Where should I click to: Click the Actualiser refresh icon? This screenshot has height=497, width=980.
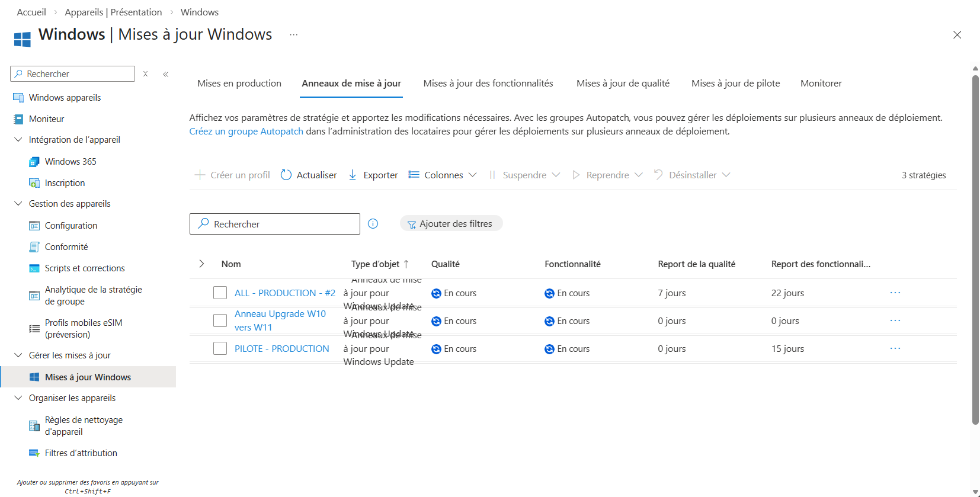click(286, 175)
